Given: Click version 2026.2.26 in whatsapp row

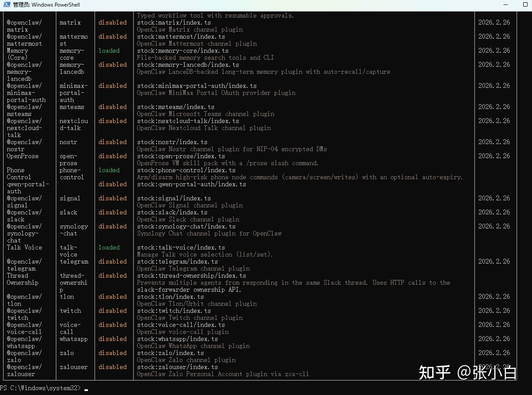Looking at the screenshot, I should (494, 339).
